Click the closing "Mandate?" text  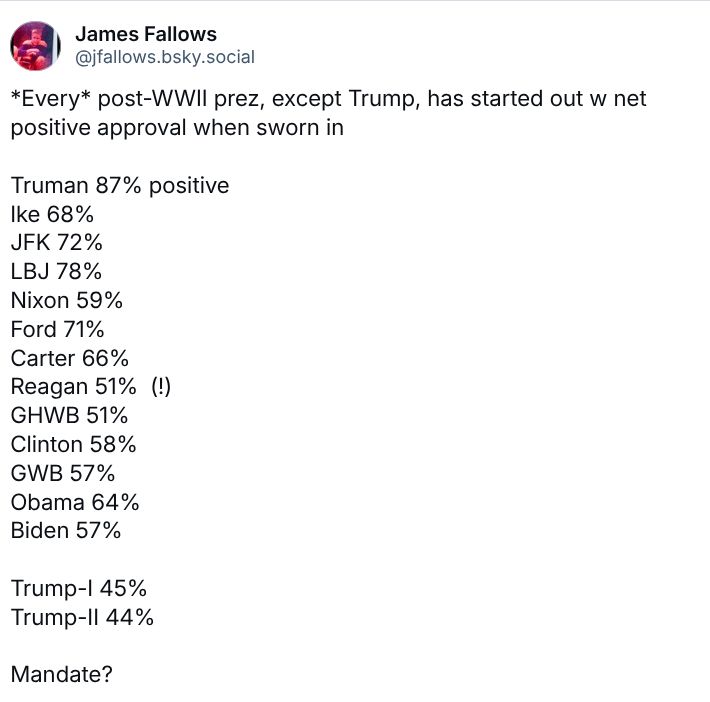[62, 674]
